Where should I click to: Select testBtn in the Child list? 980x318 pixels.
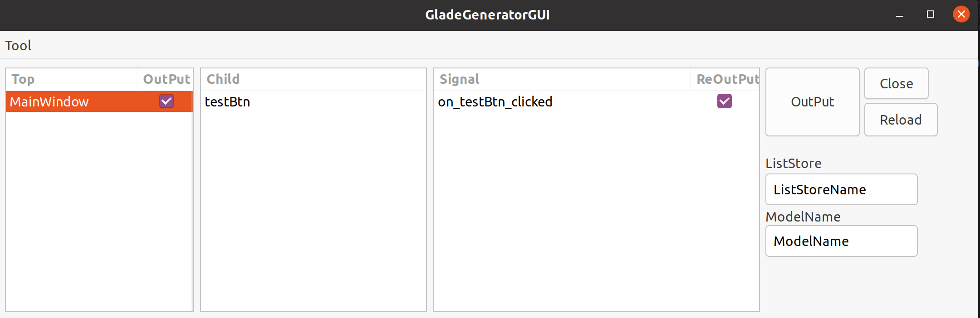227,101
